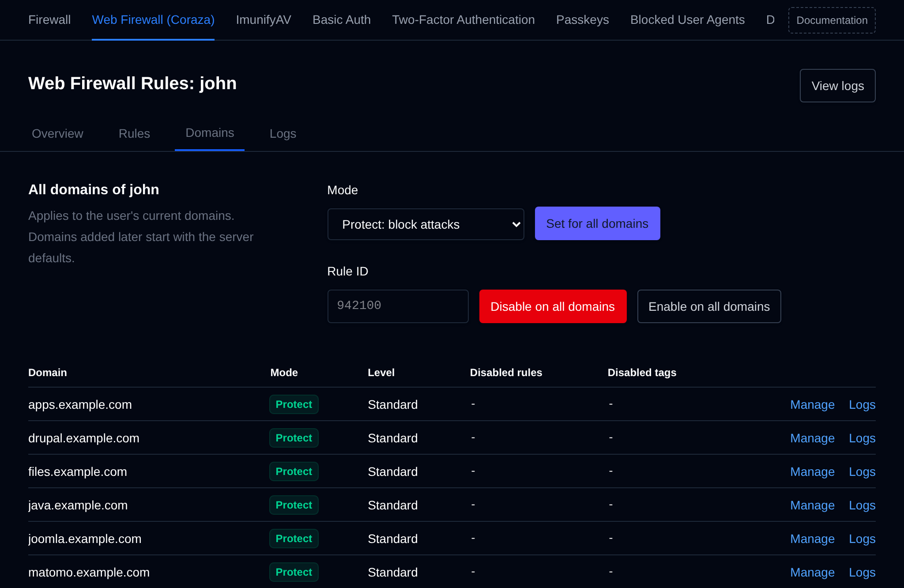Click the Web Firewall Rules: john heading

coord(132,83)
